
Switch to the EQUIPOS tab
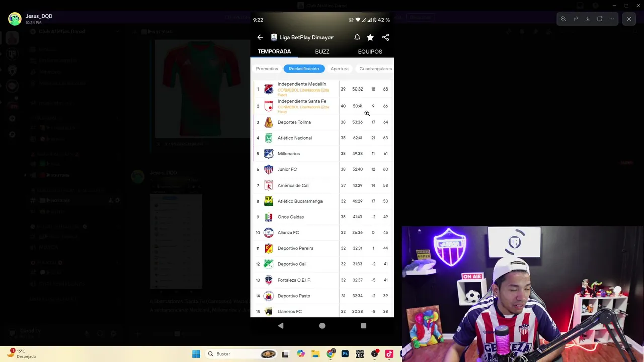click(x=370, y=52)
